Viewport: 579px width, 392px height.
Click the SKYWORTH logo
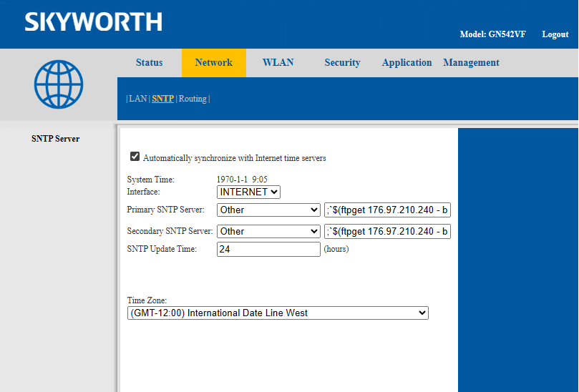click(93, 21)
